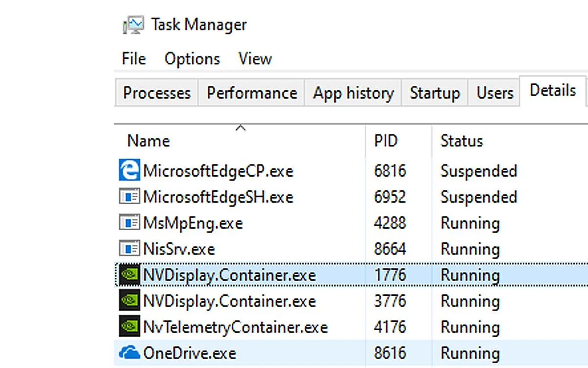Click the NvTelemetryContainer.exe NVIDIA icon
This screenshot has width=588, height=368.
click(x=129, y=327)
